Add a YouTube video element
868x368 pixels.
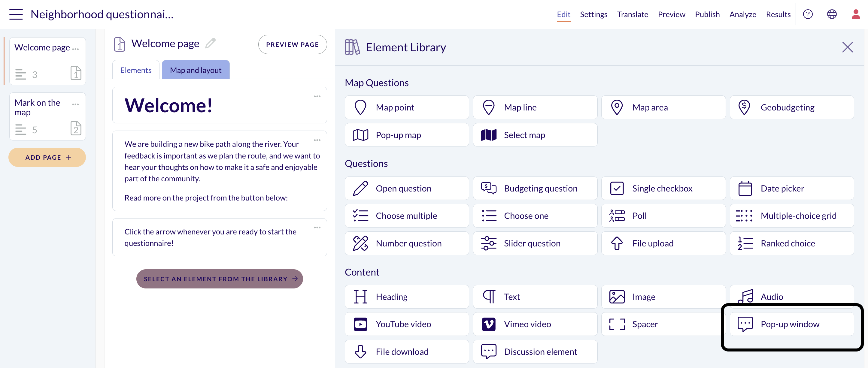pyautogui.click(x=407, y=324)
